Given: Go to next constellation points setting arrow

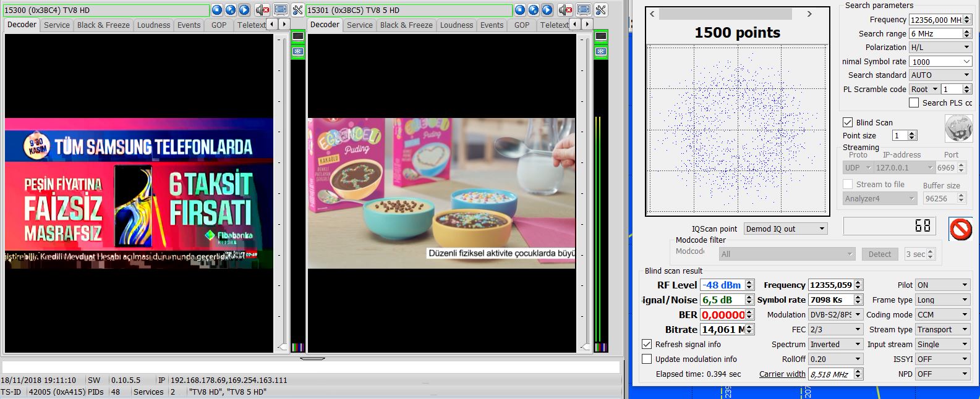Looking at the screenshot, I should pyautogui.click(x=810, y=14).
